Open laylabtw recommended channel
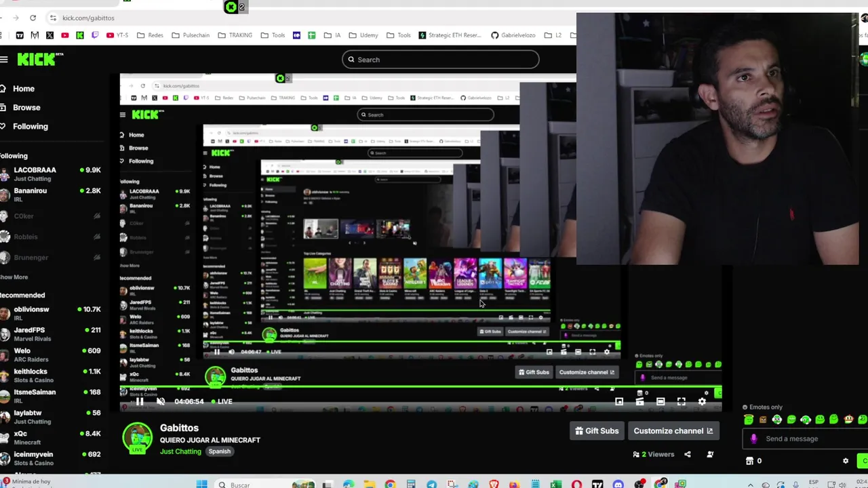 pyautogui.click(x=51, y=417)
